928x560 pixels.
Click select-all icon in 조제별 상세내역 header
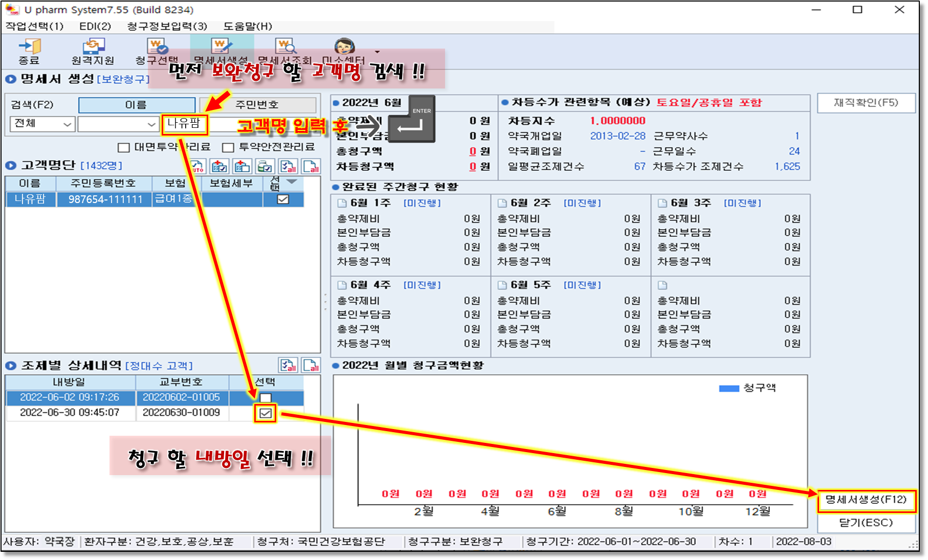[288, 365]
